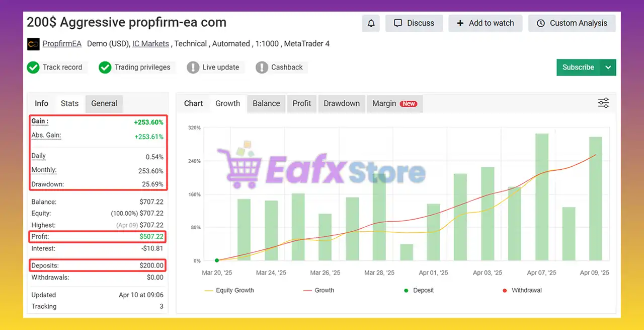Switch to the Stats tab
Viewport: 644px width, 330px height.
69,103
